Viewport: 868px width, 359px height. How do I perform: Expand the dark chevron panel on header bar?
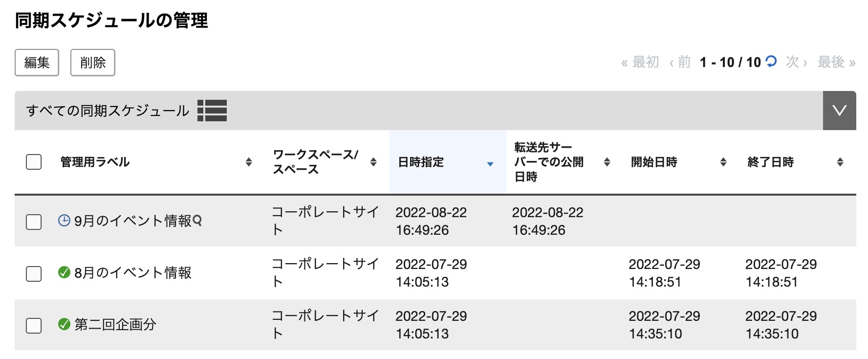coord(840,111)
